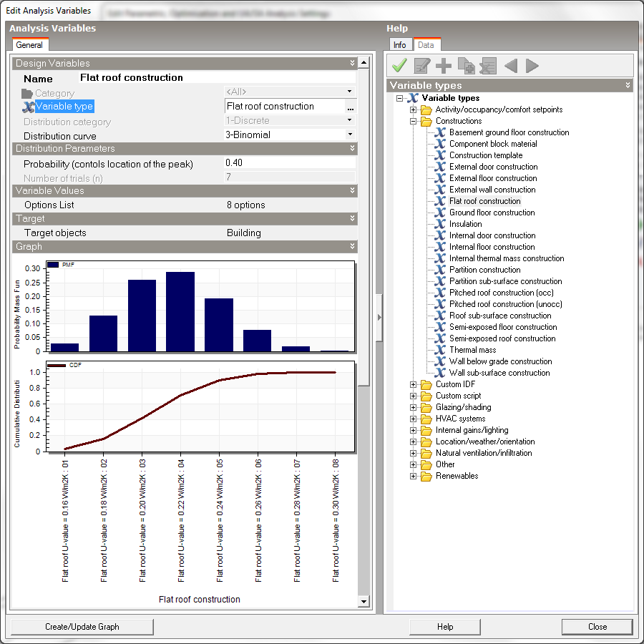Expand the Glazing/shading folder

[413, 407]
